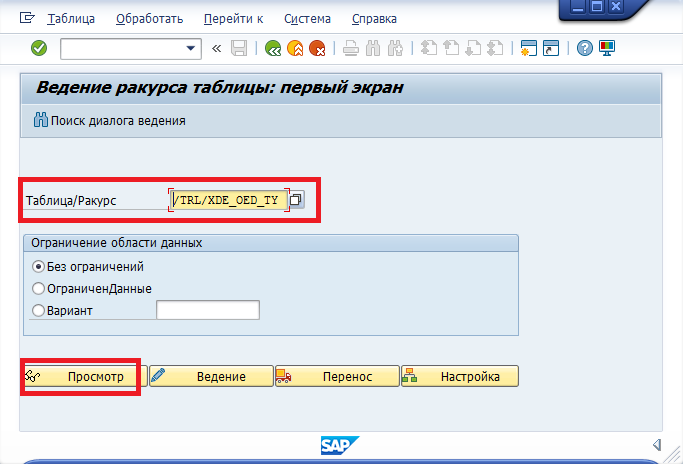Click the orange Exit icon

pyautogui.click(x=295, y=48)
